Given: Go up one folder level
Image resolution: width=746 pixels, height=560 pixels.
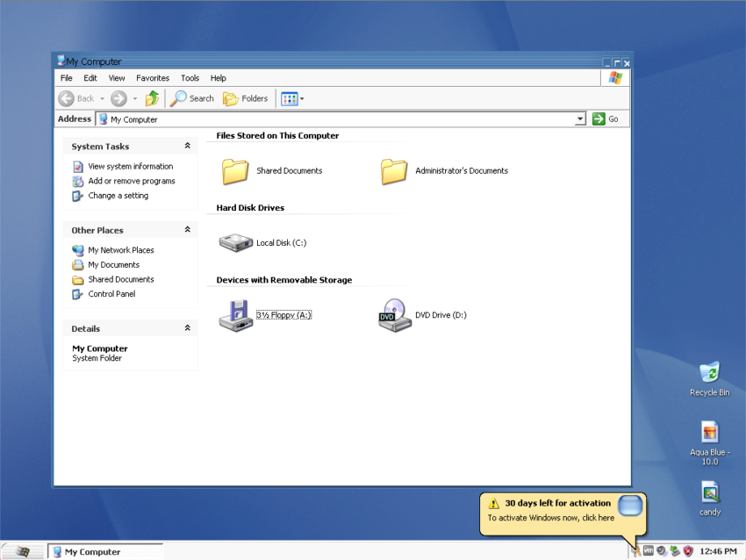Looking at the screenshot, I should [152, 98].
